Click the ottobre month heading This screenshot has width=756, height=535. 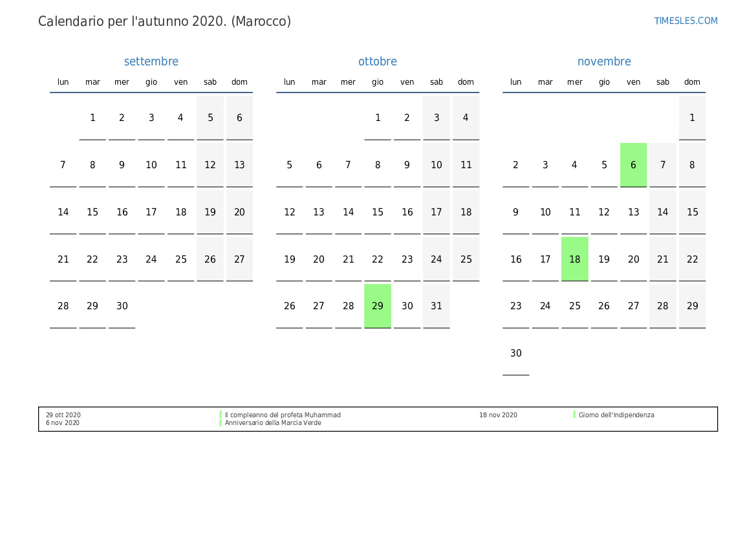378,61
